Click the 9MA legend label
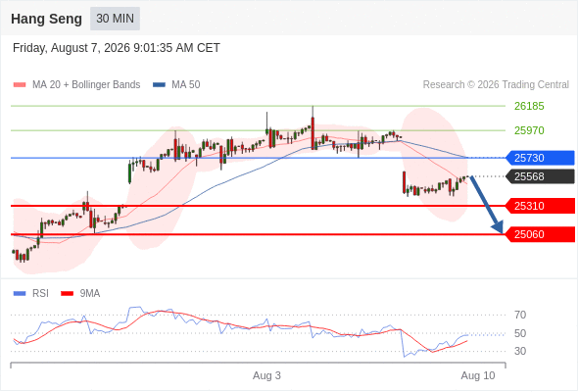 (90, 294)
